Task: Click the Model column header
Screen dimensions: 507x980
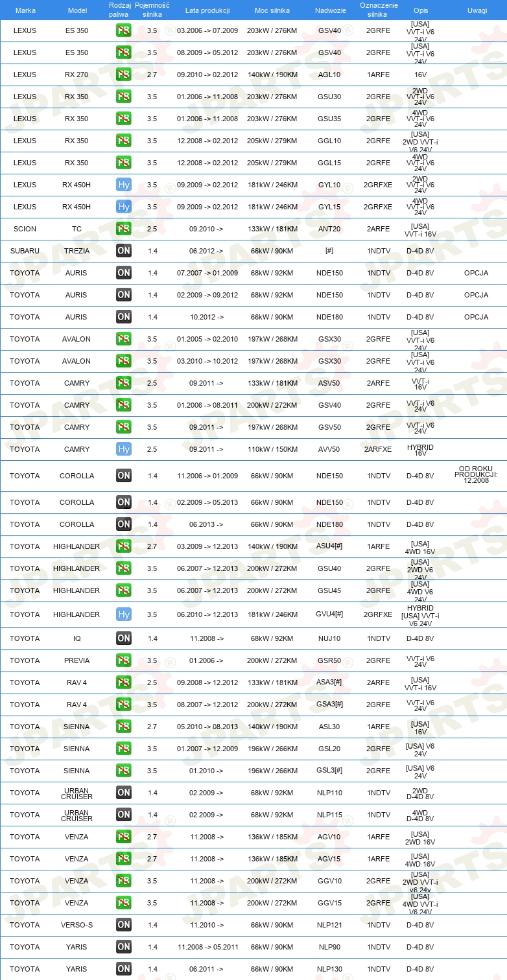Action: tap(78, 10)
